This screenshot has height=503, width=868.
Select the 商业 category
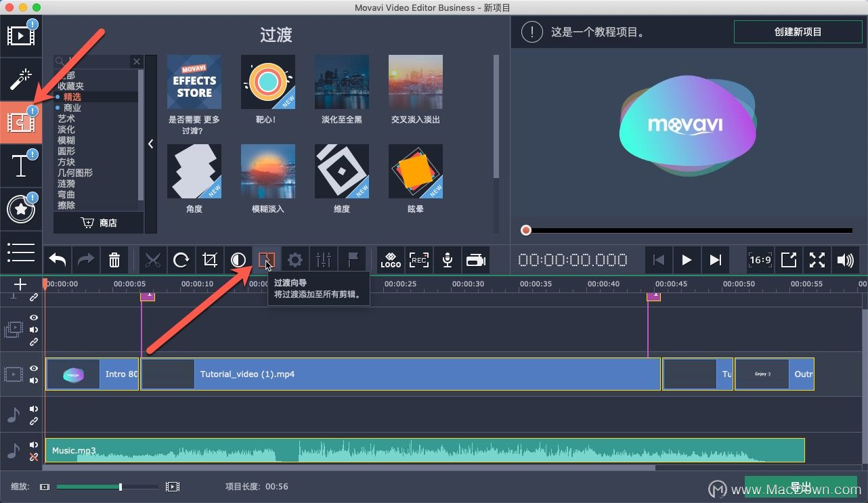(72, 108)
